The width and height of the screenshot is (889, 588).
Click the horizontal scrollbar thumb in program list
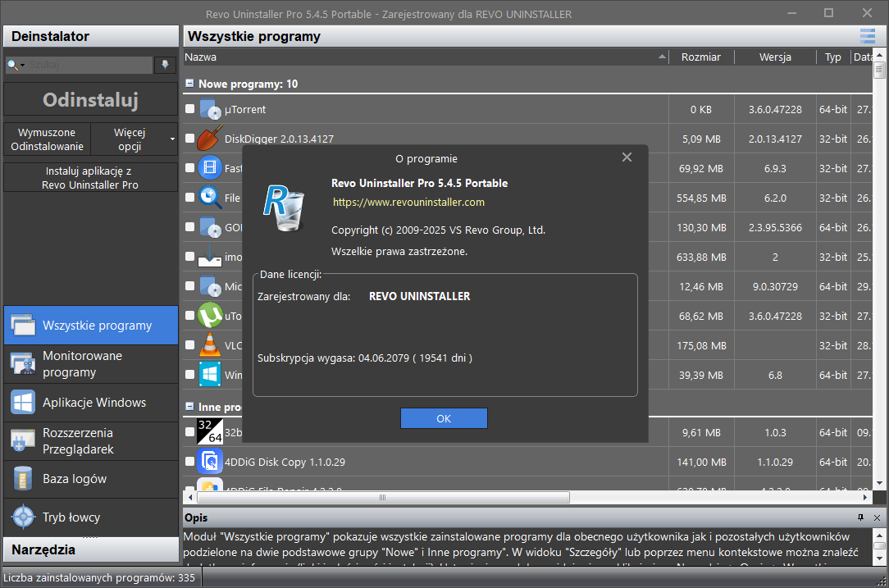point(383,497)
